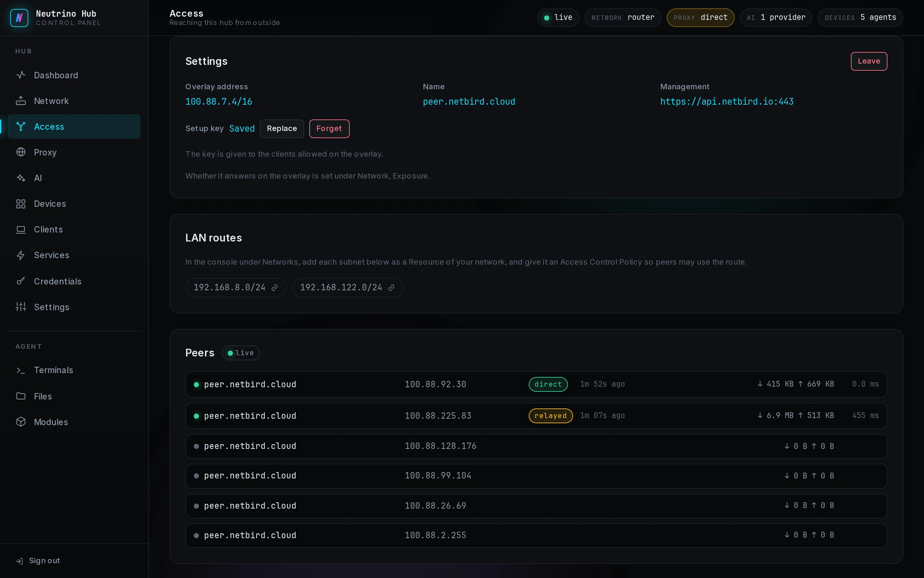This screenshot has width=924, height=578.
Task: Click the Neutrino Hub logo icon
Action: click(19, 18)
